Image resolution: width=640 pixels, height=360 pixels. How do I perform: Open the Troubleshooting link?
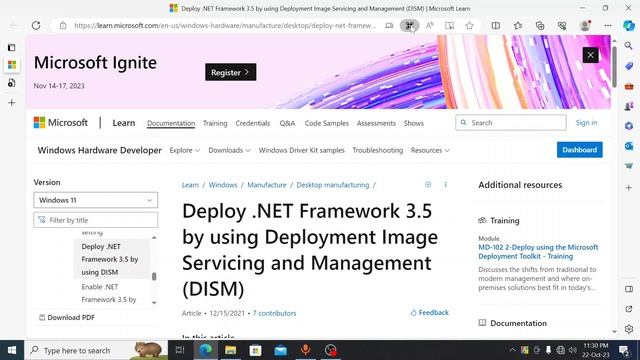pyautogui.click(x=378, y=150)
